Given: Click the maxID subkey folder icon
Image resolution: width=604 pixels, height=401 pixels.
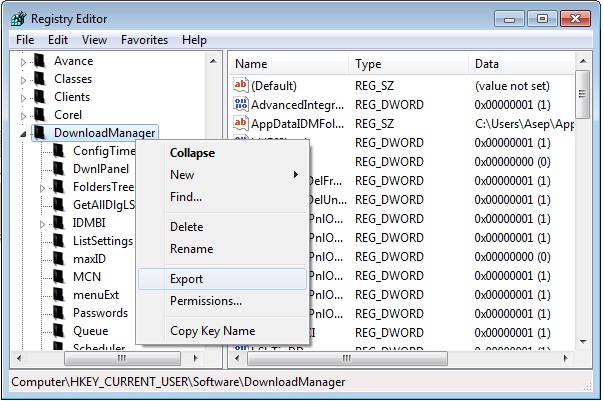Looking at the screenshot, I should pos(58,259).
